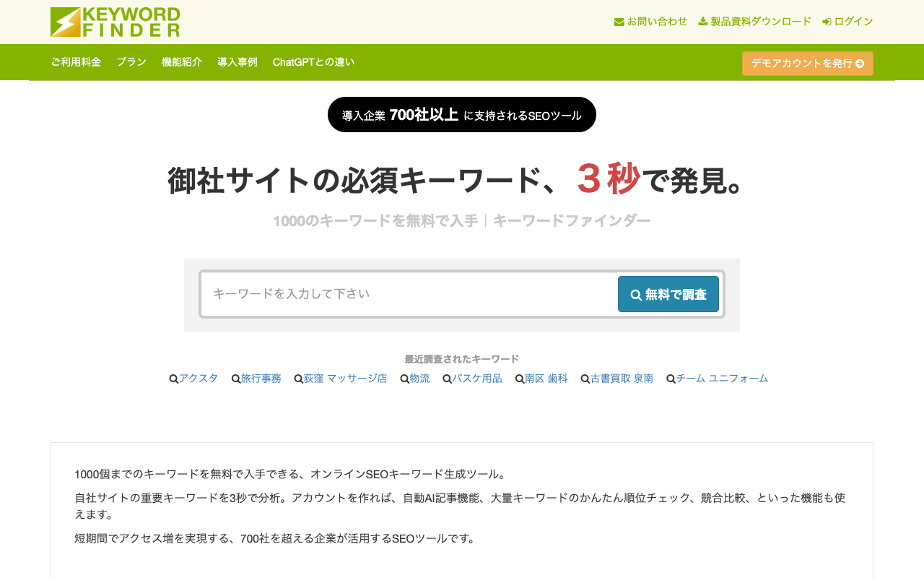924x578 pixels.
Task: Open the 機能紹介 navigation item
Action: click(x=182, y=62)
